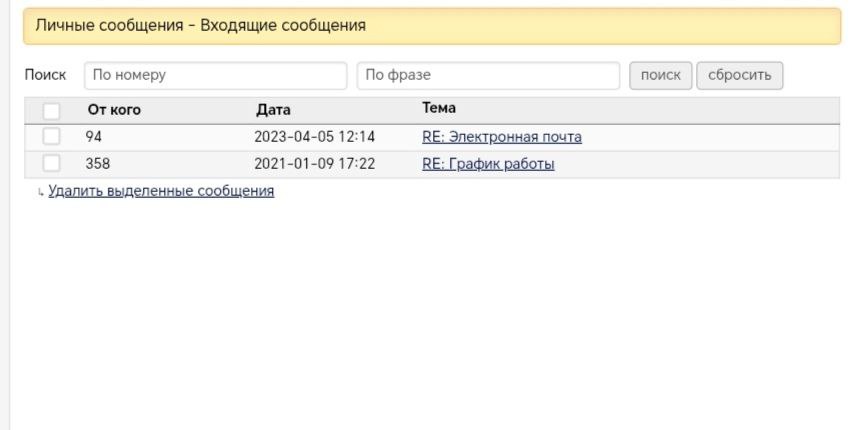Click the date 2023-04-05 12:14
Image resolution: width=854 pixels, height=430 pixels.
314,137
